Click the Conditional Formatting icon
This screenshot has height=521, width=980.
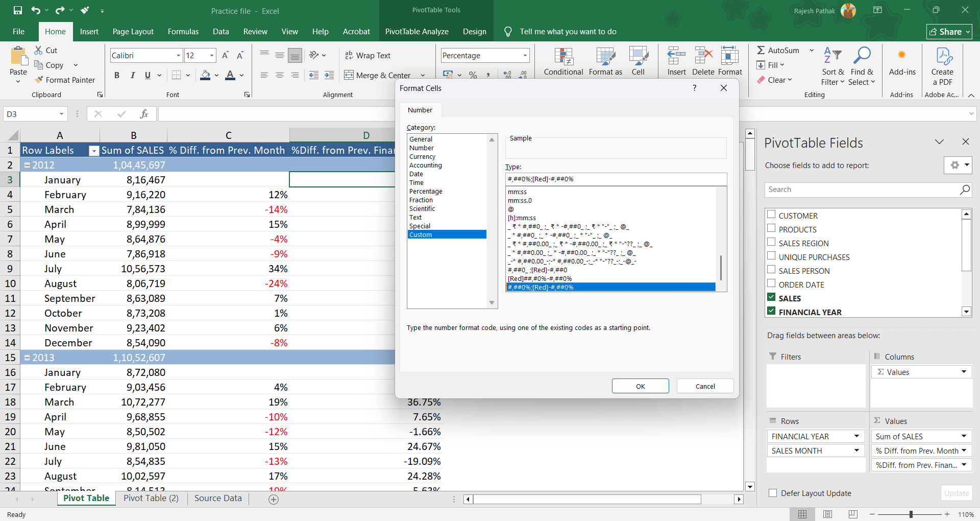(x=563, y=56)
